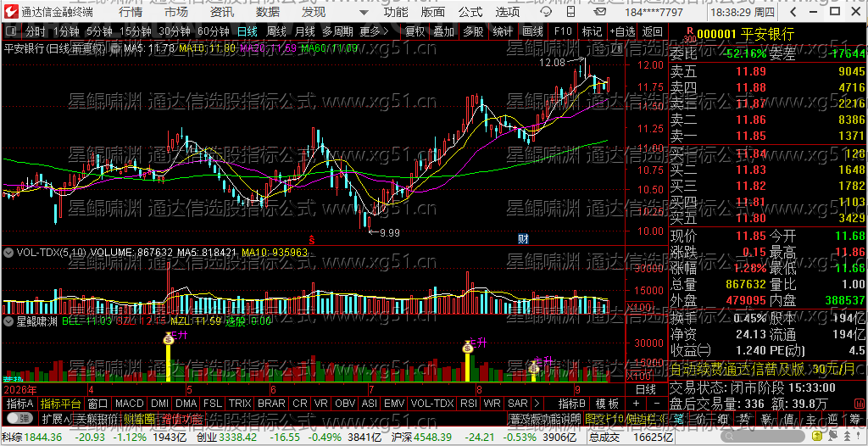Select the 60分钟 period
Image resolution: width=868 pixels, height=446 pixels.
(x=213, y=31)
